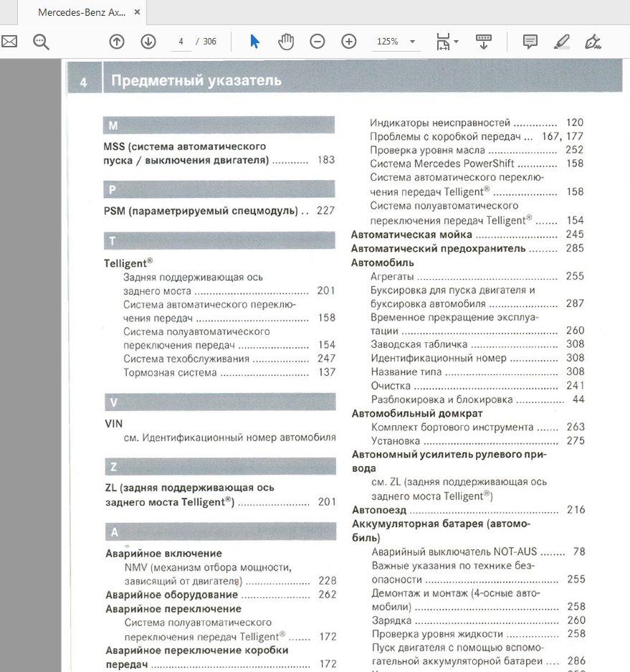630x672 pixels.
Task: Activate the hand pan tool
Action: [x=286, y=42]
